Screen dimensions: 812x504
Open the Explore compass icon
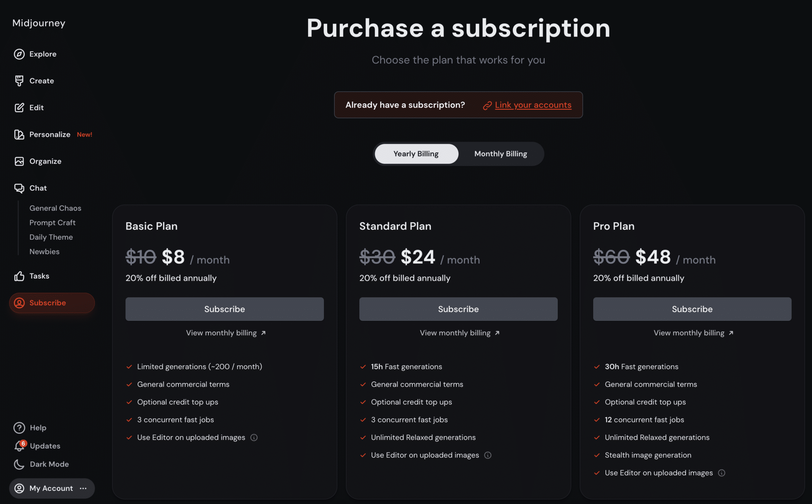pos(19,54)
